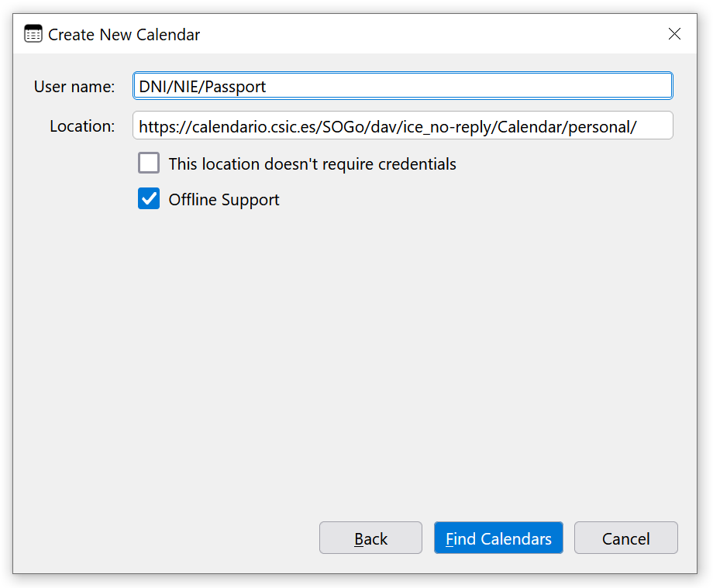This screenshot has width=713, height=588.
Task: Click "personal/" at the end of Location URL
Action: [602, 127]
